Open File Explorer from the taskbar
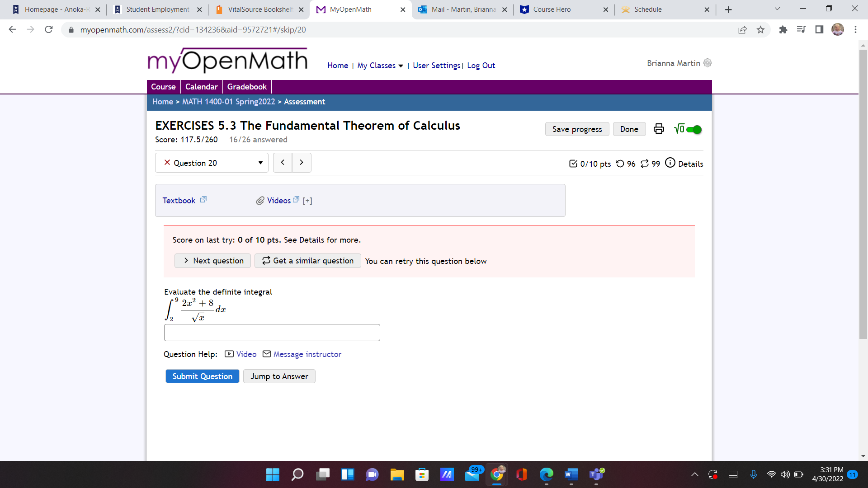 [397, 474]
